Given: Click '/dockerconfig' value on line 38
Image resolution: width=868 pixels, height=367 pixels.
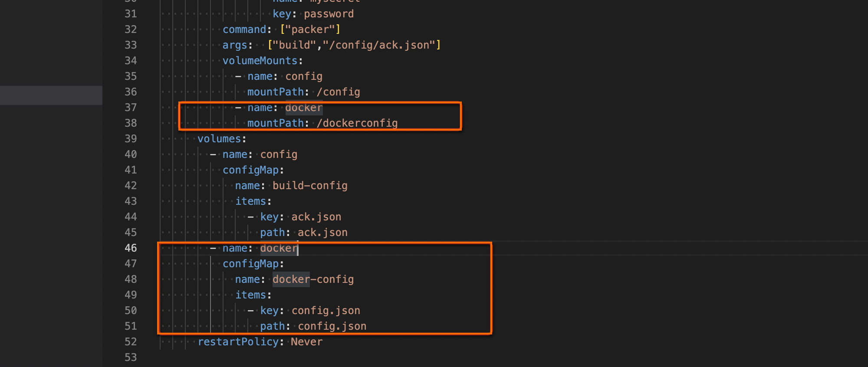Looking at the screenshot, I should pyautogui.click(x=357, y=123).
